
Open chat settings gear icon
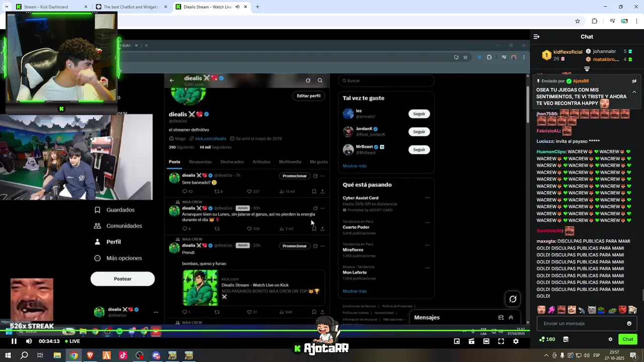pos(610,339)
